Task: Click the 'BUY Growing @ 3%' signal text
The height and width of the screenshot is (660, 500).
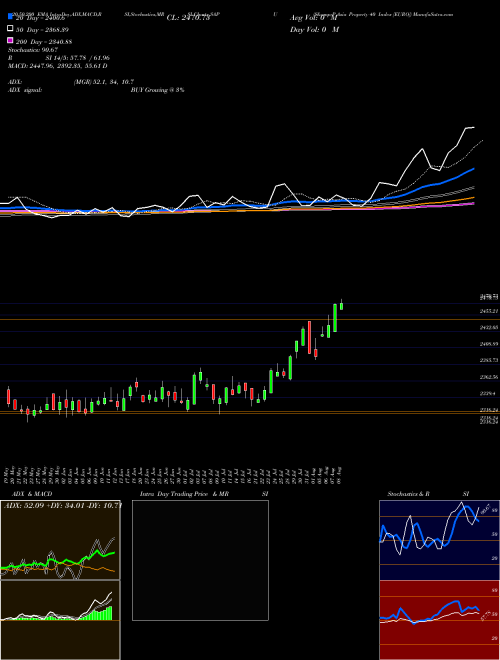Action: pyautogui.click(x=157, y=90)
